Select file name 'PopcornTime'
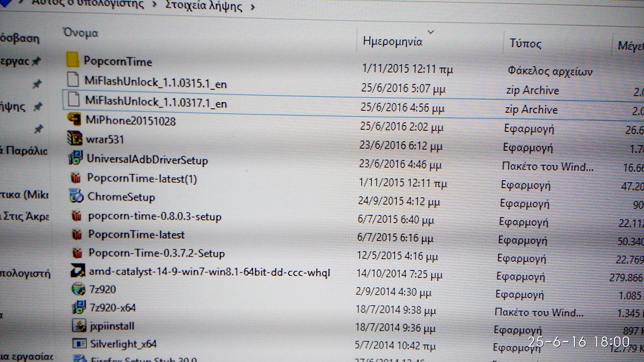The height and width of the screenshot is (362, 644). [118, 62]
